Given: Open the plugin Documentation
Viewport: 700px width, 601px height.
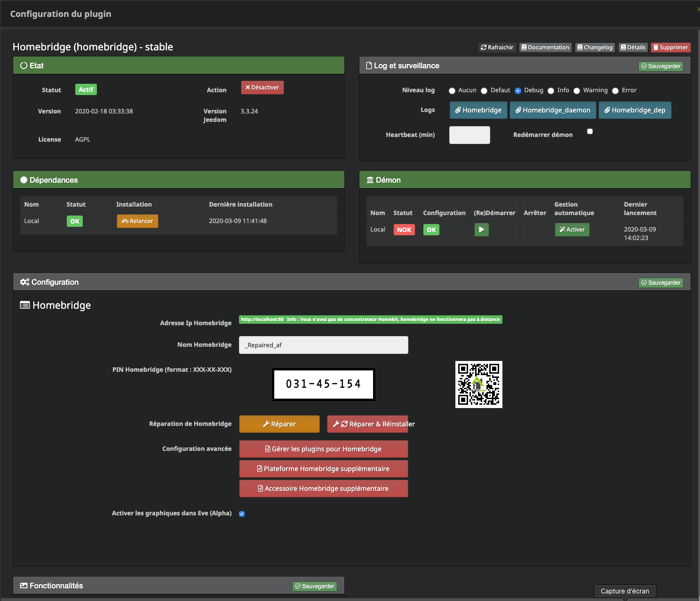Looking at the screenshot, I should [x=545, y=48].
